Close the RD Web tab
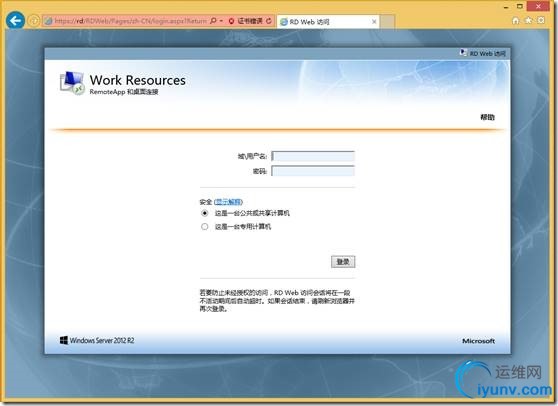The width and height of the screenshot is (558, 406). (374, 22)
